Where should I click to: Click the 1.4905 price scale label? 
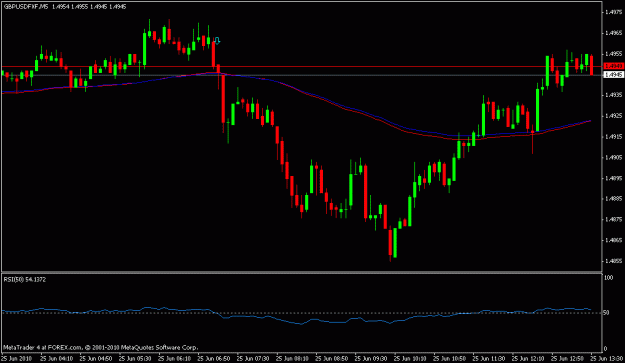(613, 157)
